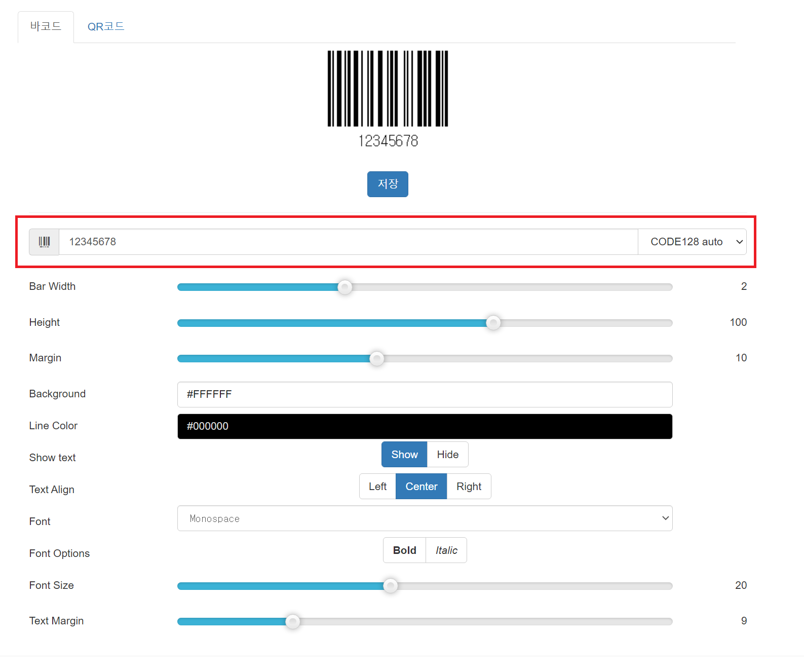Image resolution: width=804 pixels, height=672 pixels.
Task: Select the 바코드 tab
Action: point(46,26)
